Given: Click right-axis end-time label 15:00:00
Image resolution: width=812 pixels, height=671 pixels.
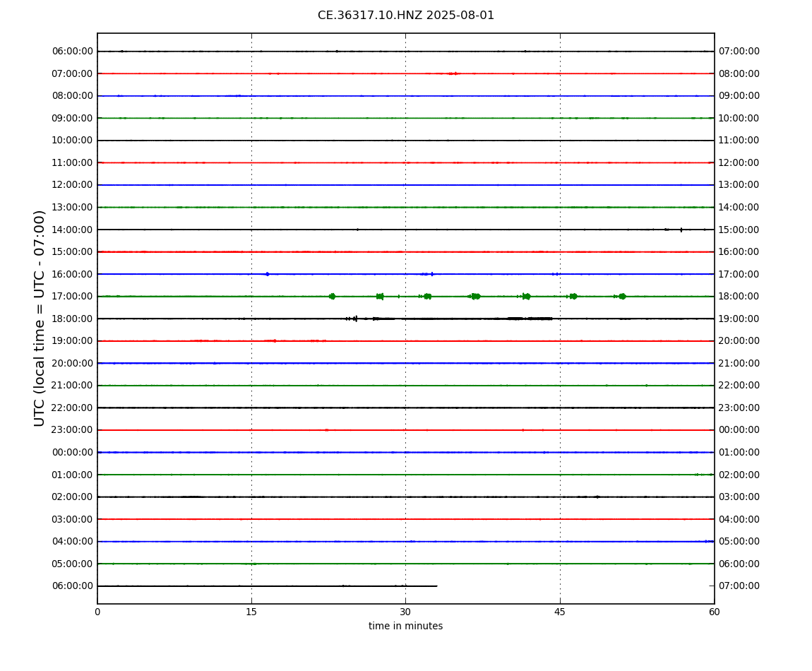Looking at the screenshot, I should (739, 230).
